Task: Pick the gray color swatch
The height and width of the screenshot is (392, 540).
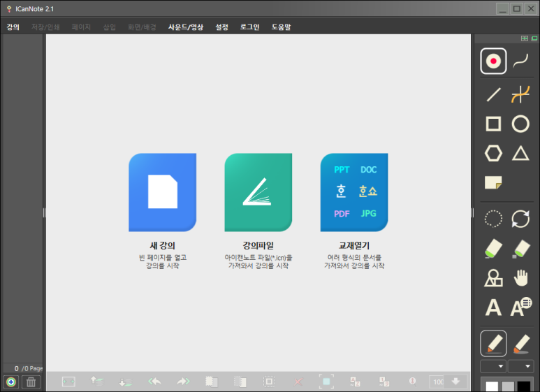Action: click(508, 386)
